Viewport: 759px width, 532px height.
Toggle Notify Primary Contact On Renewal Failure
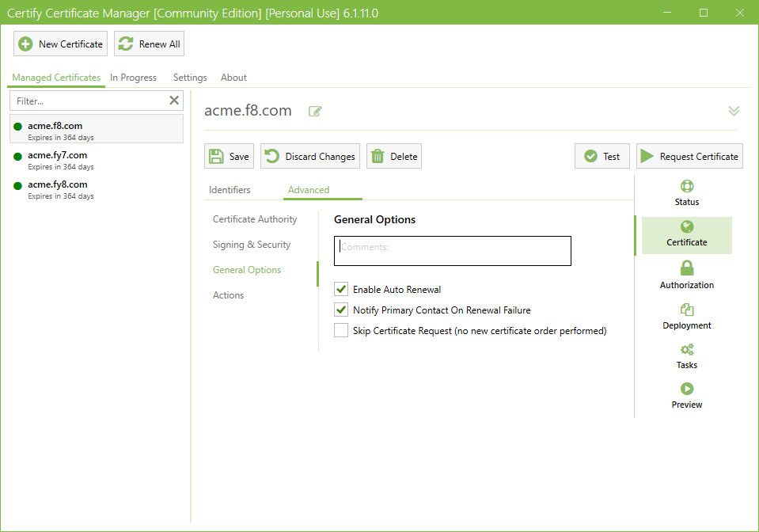341,310
